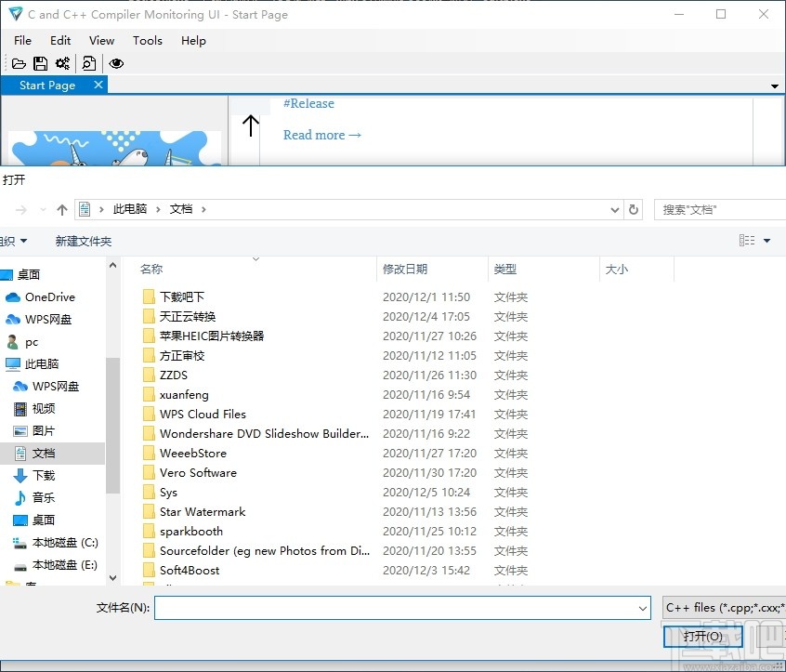Click the refresh icon beside the address bar
786x672 pixels.
[633, 209]
